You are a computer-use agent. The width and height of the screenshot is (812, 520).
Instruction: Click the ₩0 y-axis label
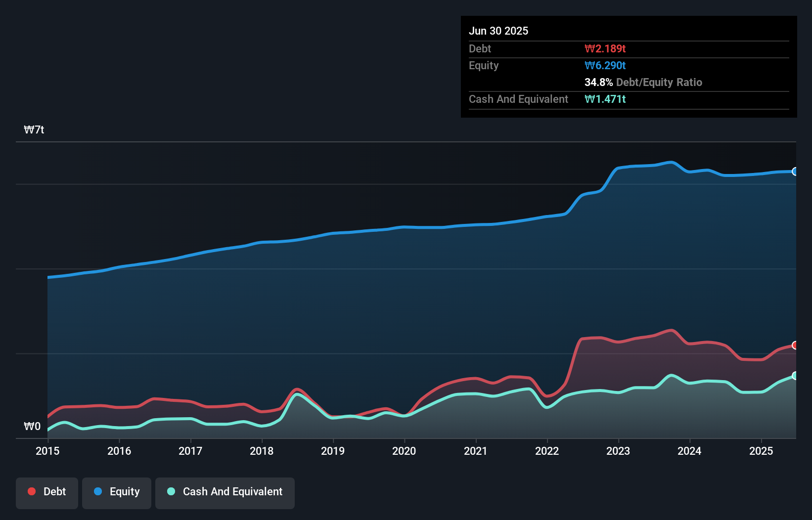click(32, 426)
